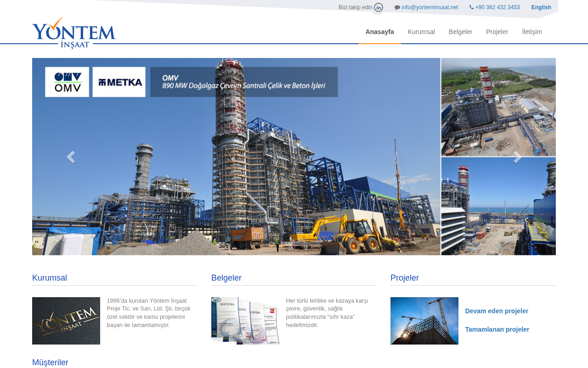This screenshot has height=368, width=588.
Task: Open the Anasayfa menu item
Action: pyautogui.click(x=379, y=32)
